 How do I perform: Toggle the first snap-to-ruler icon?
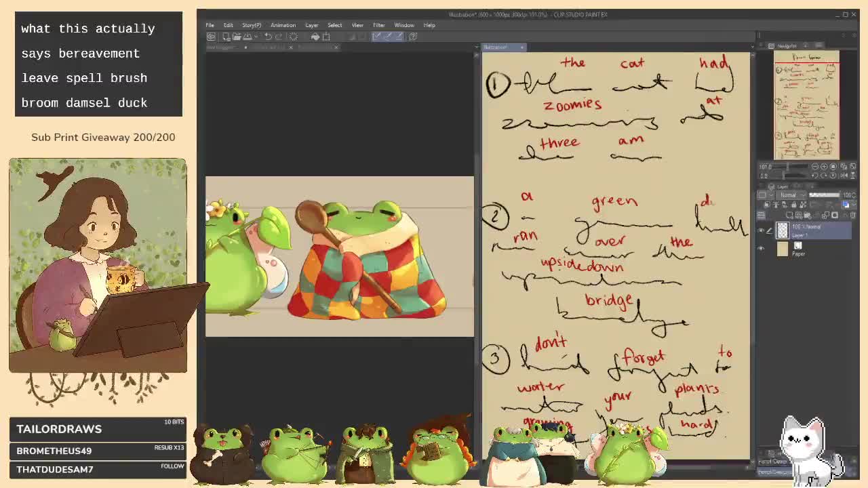click(377, 37)
